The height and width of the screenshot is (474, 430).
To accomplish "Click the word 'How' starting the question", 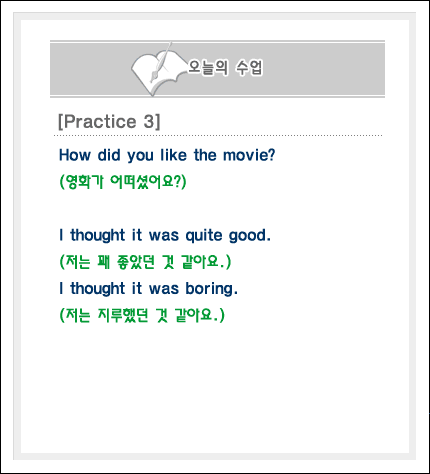I will [75, 155].
